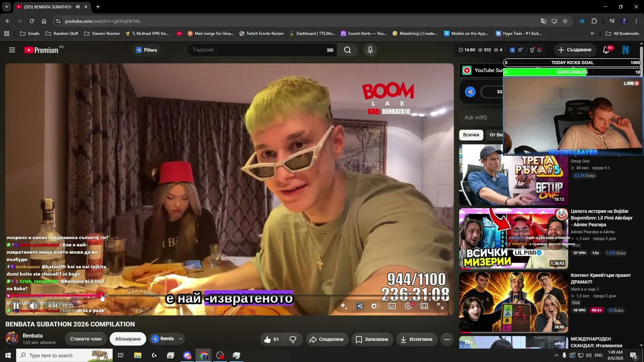
Task: Open the Emails bookmarks folder
Action: 30,34
